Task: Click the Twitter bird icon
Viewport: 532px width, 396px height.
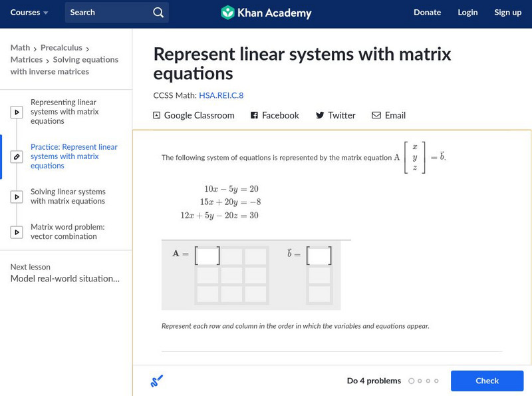Action: click(x=320, y=115)
